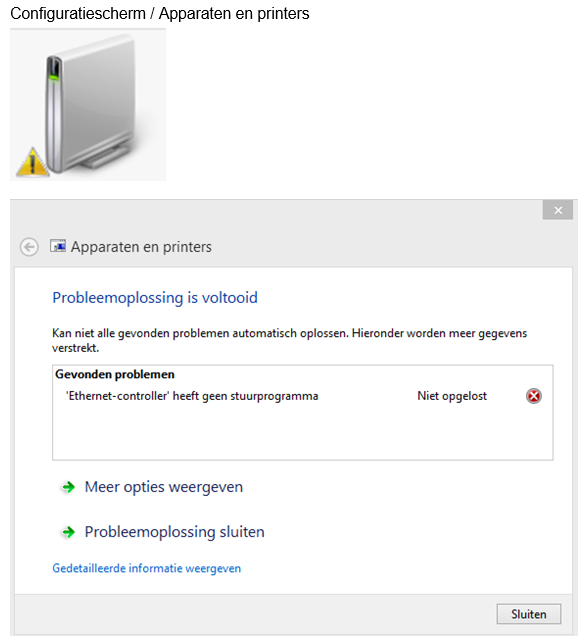Open Gedetailleerde informatie weergeven link
The height and width of the screenshot is (640, 582).
(147, 568)
